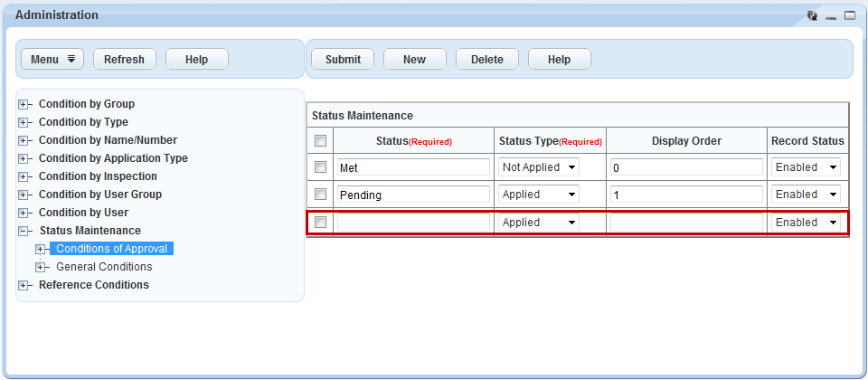Open Status Type dropdown for Met row

(x=539, y=167)
